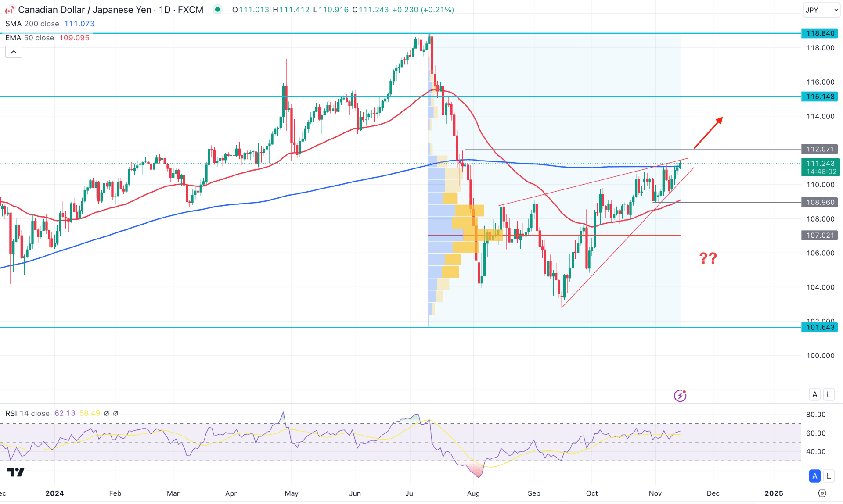Select the EMA 50 close indicator label
This screenshot has width=843, height=504.
[29, 38]
